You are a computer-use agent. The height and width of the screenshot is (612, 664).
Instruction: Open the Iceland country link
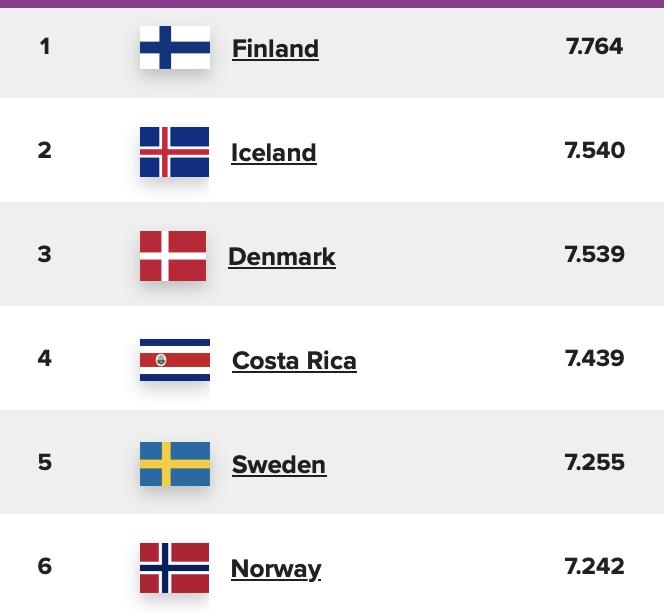pos(274,153)
